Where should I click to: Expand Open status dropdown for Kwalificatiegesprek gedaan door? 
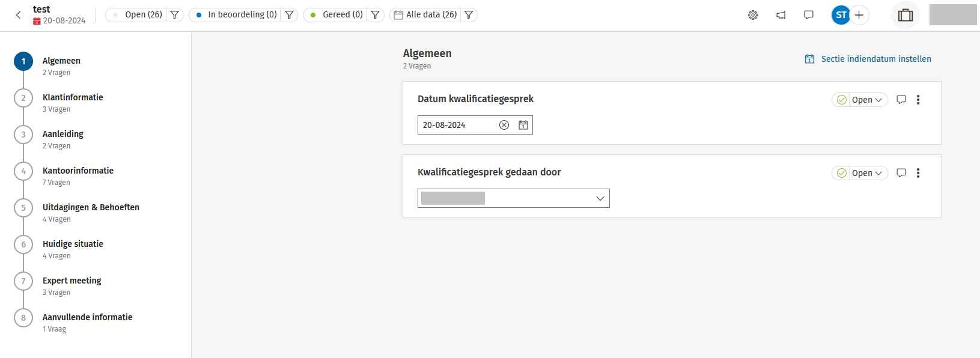(x=866, y=173)
